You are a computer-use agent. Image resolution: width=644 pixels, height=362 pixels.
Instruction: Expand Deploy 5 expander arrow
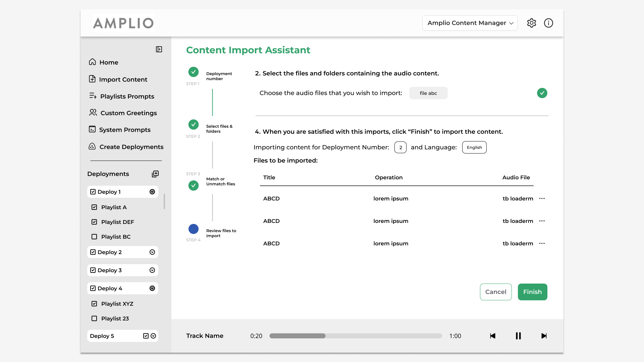click(x=153, y=336)
